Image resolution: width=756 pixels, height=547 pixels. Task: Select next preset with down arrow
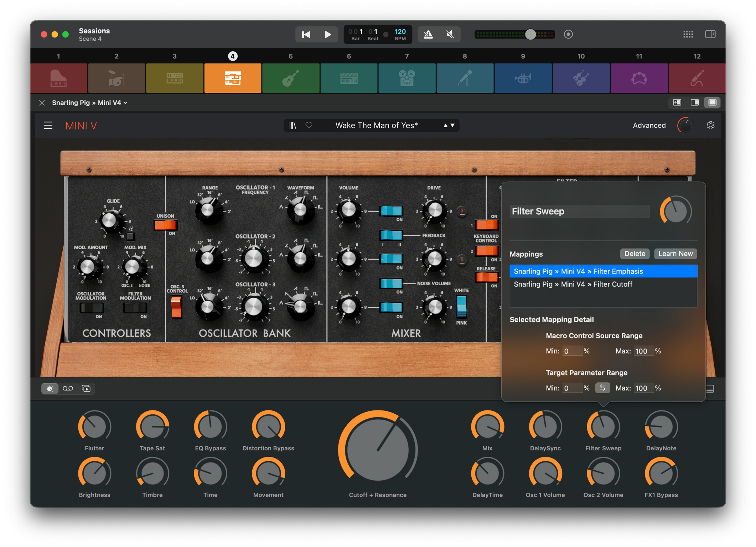(452, 126)
